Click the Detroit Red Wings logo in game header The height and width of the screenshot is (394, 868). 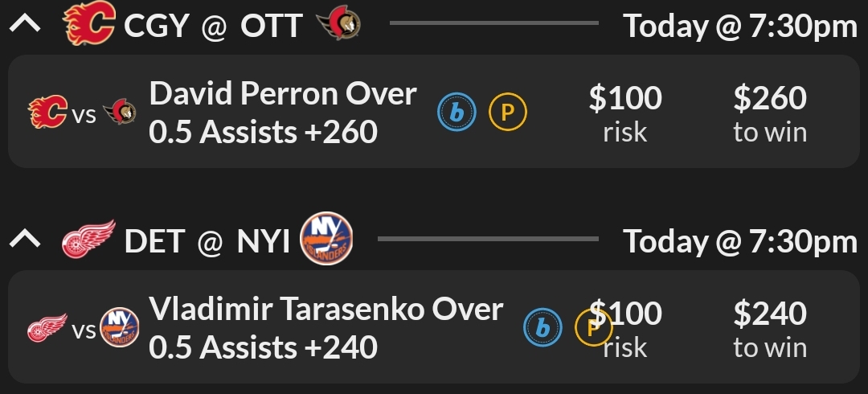click(x=88, y=240)
